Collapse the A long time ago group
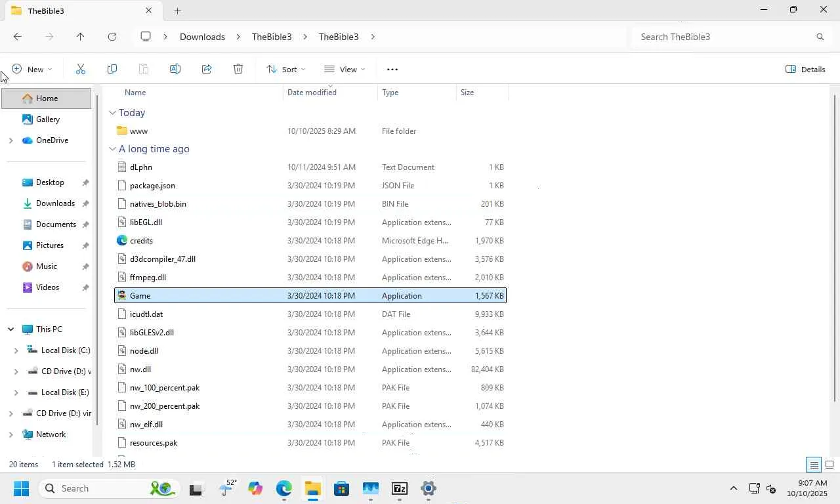This screenshot has height=504, width=840. click(112, 149)
